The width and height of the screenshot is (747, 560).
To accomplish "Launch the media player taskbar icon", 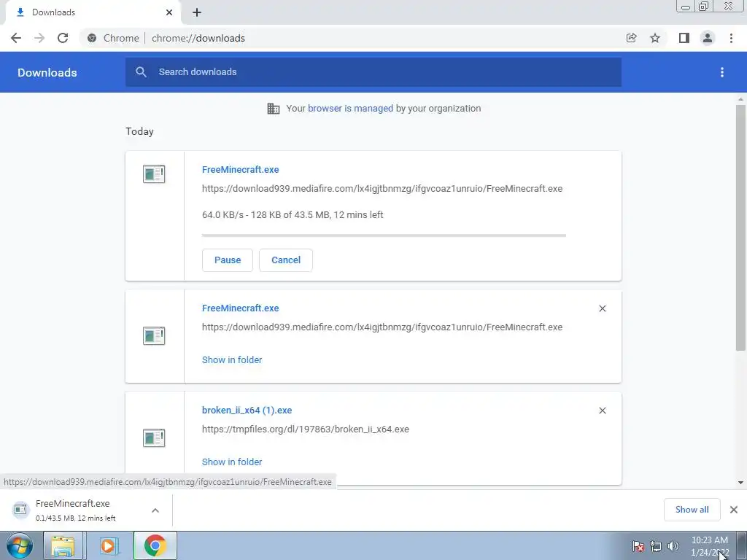I will coord(108,545).
